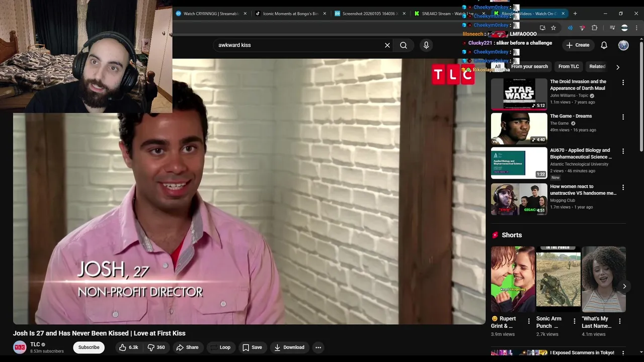Open the TLC channel avatar

click(20, 347)
